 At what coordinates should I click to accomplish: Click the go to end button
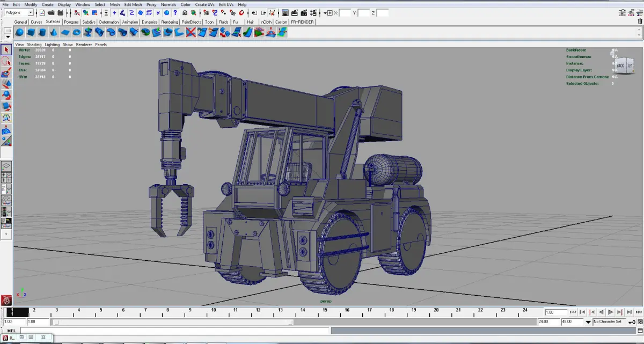coord(639,312)
